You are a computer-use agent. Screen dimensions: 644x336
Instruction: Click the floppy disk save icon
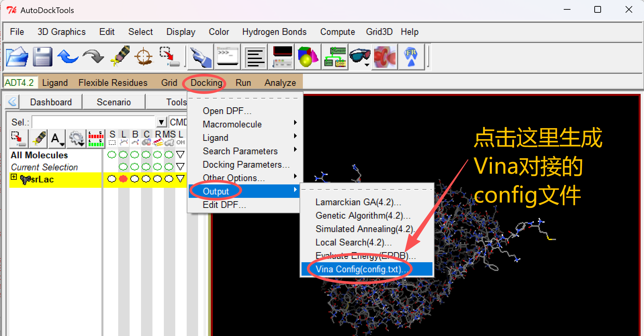pos(43,57)
